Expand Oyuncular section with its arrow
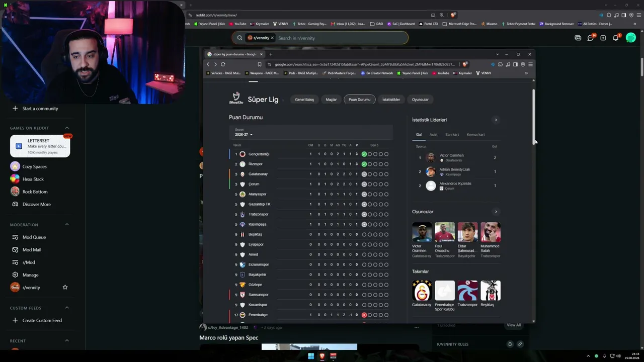 point(496,212)
